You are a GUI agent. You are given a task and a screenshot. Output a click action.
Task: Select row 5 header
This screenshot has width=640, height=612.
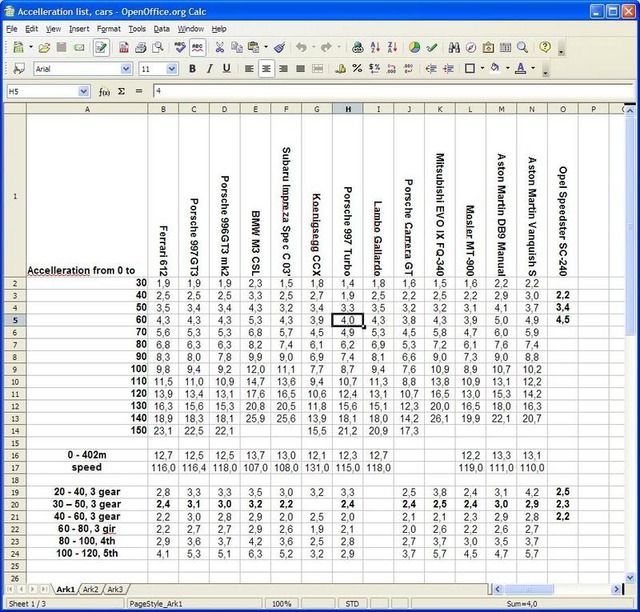[15, 320]
